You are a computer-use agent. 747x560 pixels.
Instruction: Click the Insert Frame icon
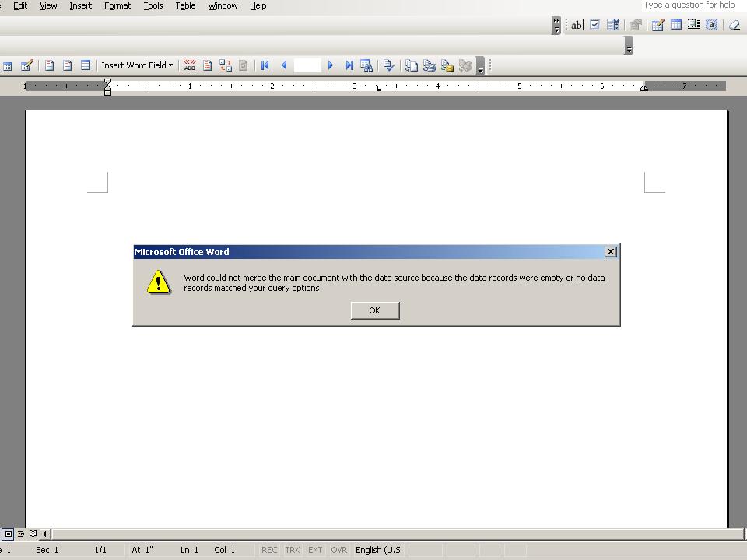coord(693,25)
